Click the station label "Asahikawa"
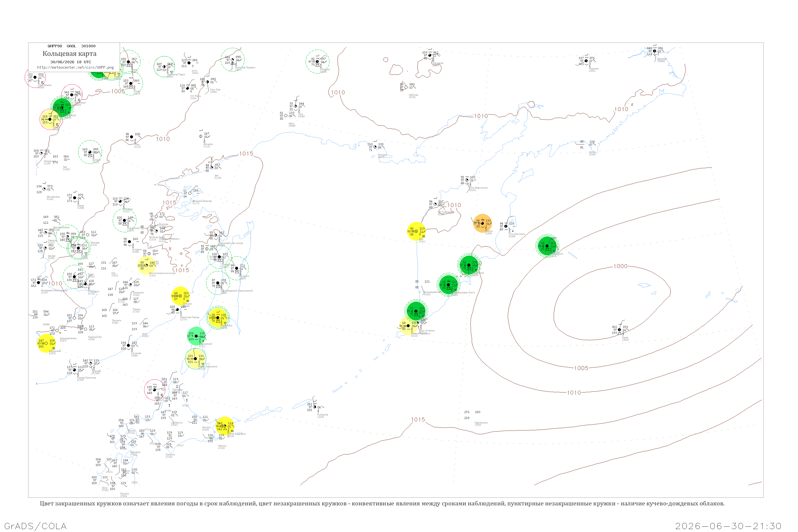Image resolution: width=798 pixels, height=532 pixels. [176, 423]
